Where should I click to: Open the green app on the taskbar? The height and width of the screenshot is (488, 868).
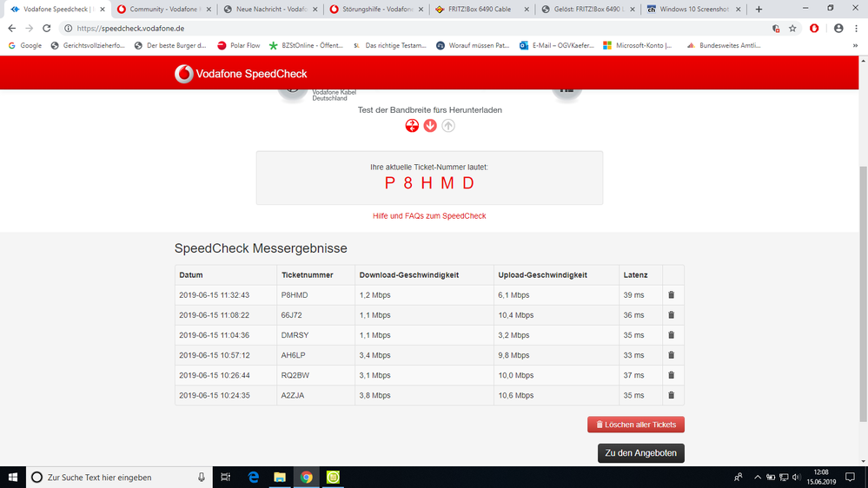point(333,477)
